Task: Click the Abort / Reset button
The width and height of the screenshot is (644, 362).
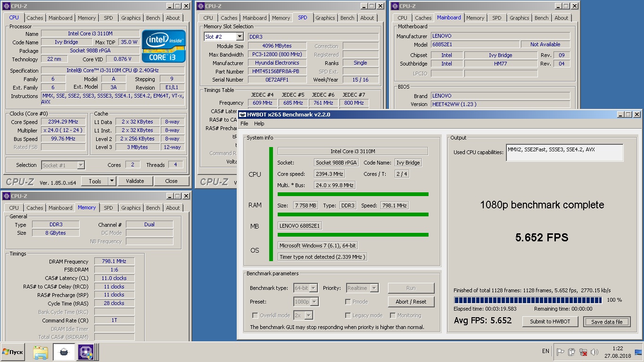Action: (x=411, y=302)
